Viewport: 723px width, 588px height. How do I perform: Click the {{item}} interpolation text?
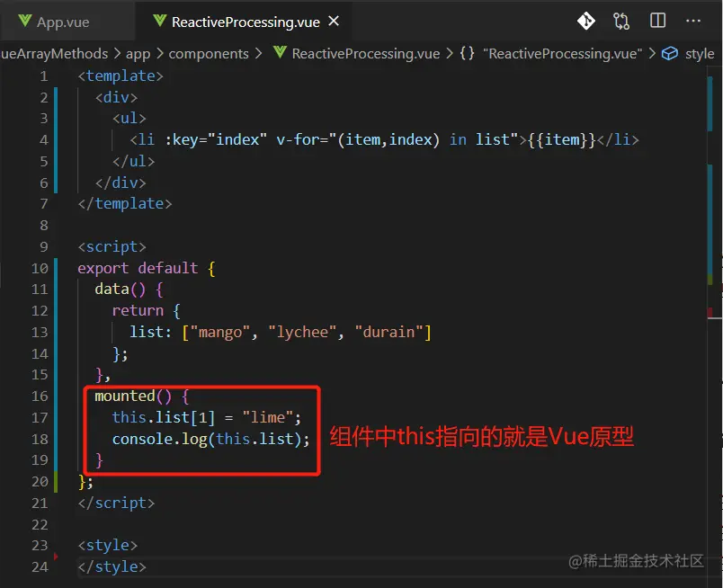[562, 139]
